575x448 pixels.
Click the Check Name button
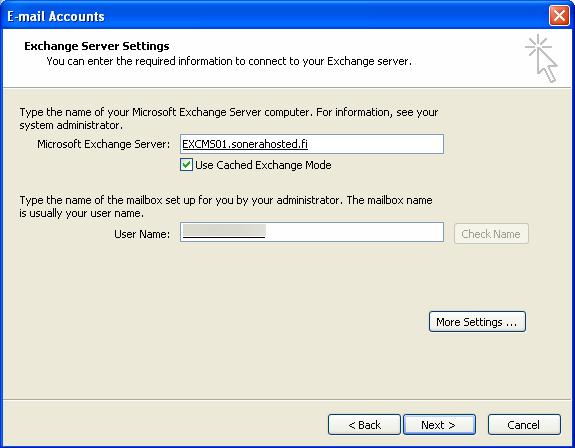point(491,234)
